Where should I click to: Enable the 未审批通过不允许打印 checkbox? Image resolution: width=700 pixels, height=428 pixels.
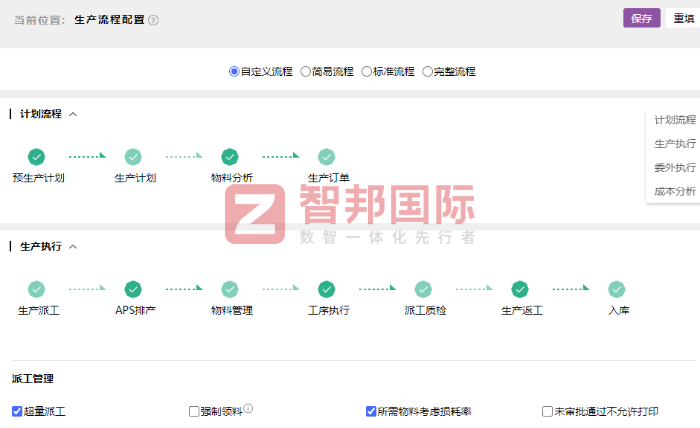click(x=547, y=411)
